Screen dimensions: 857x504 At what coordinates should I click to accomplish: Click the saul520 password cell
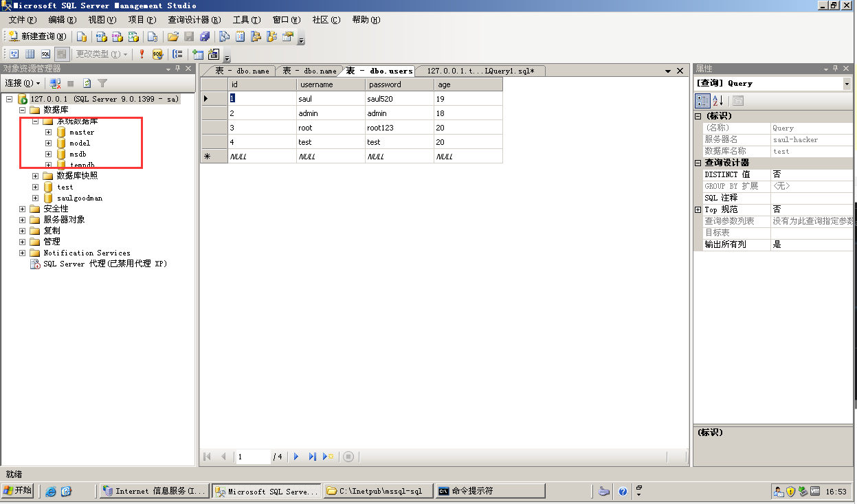[x=400, y=99]
